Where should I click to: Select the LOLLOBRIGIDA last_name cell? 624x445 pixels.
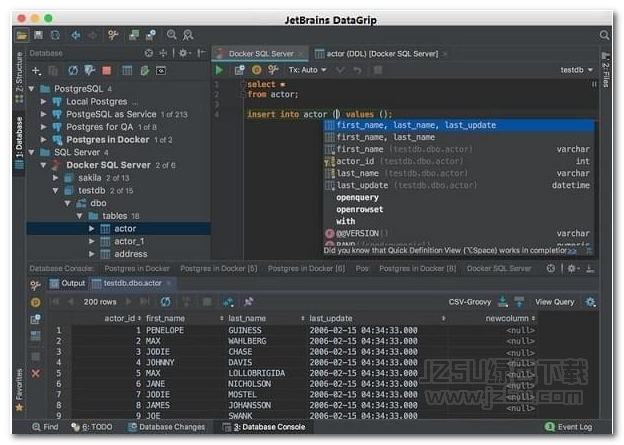pos(266,373)
